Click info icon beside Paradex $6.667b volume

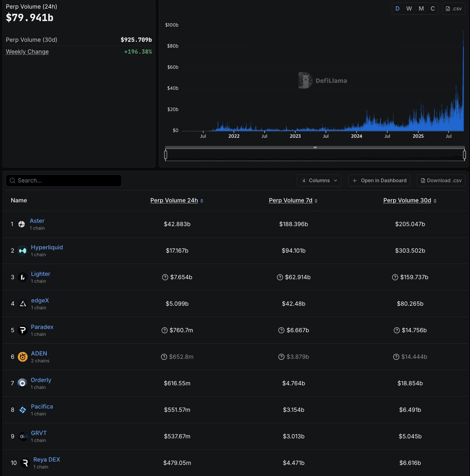point(281,330)
